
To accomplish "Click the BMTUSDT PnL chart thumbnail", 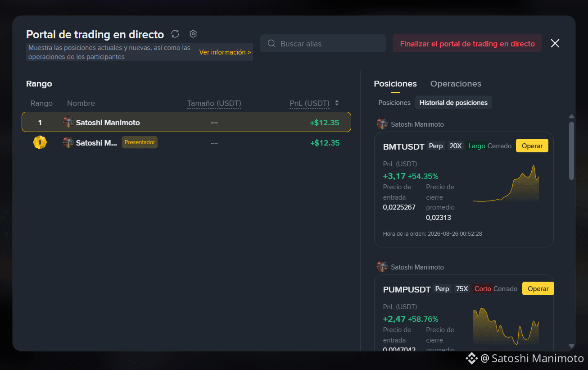I will pos(506,183).
